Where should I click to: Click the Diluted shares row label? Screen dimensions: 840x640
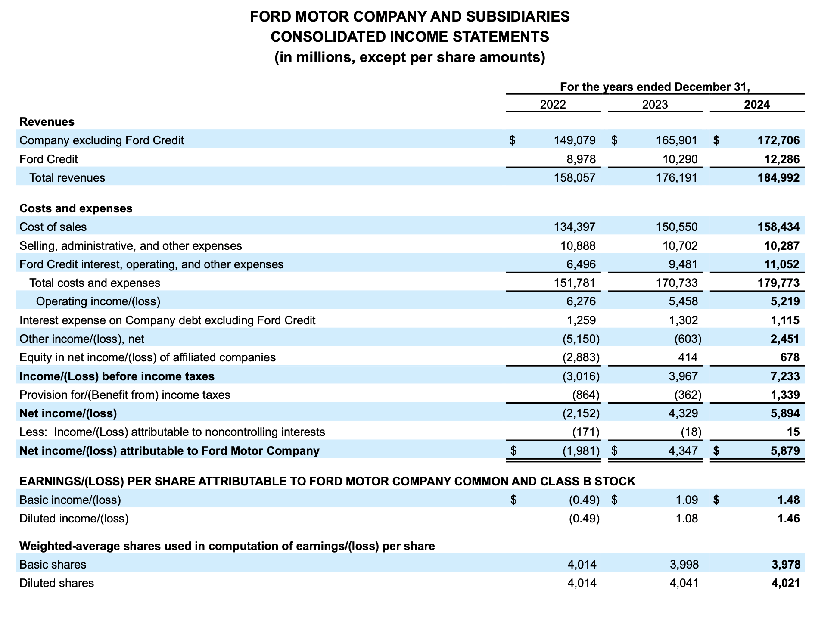(56, 583)
